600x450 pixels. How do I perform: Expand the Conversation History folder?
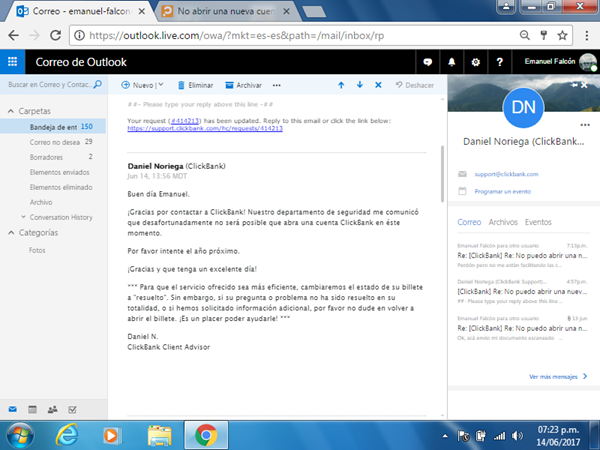click(x=23, y=217)
